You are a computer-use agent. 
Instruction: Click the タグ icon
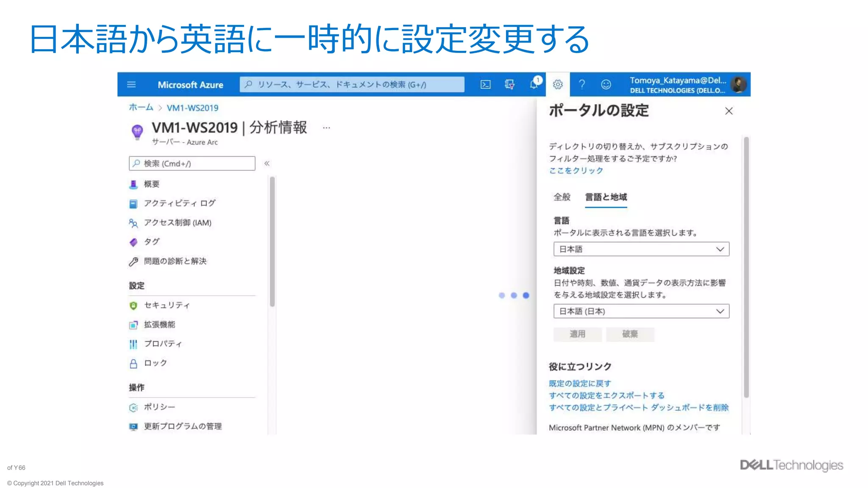pyautogui.click(x=134, y=242)
